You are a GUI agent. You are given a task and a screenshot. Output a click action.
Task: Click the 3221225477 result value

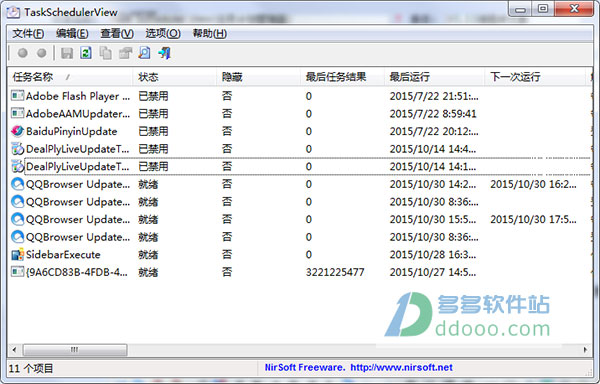pos(335,272)
